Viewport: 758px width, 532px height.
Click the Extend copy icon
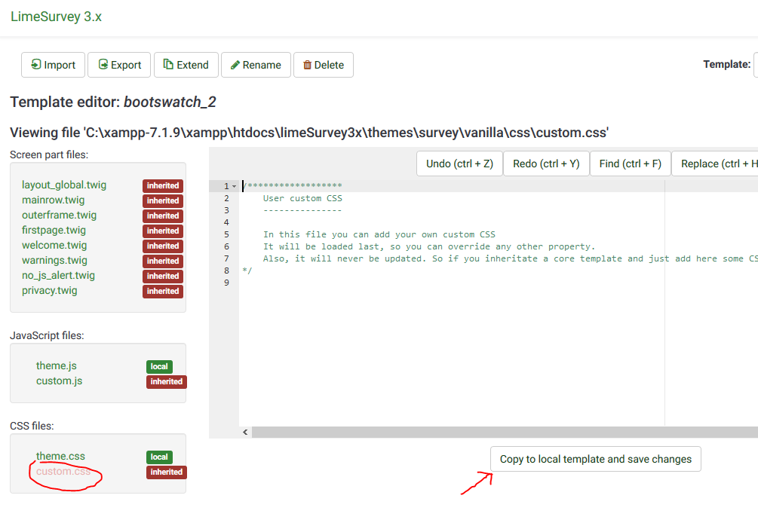(168, 65)
